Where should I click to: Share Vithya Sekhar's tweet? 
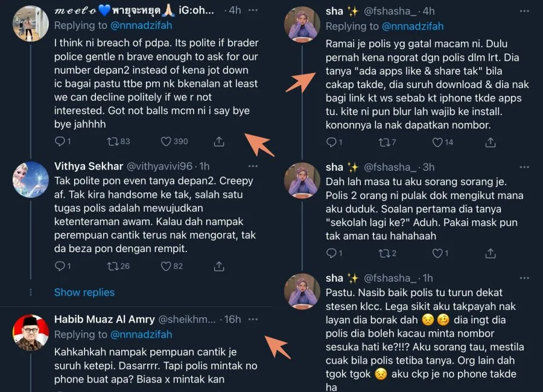(x=220, y=266)
